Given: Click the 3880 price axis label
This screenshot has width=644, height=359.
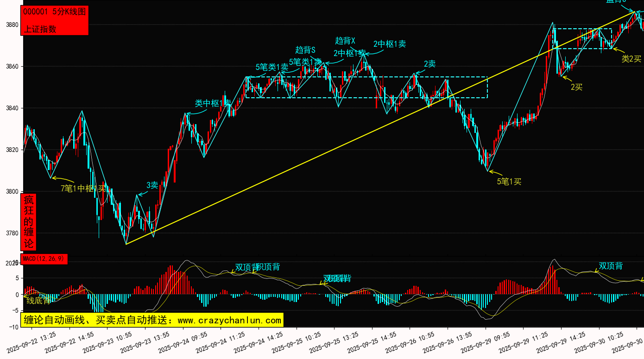Looking at the screenshot, I should pos(10,25).
